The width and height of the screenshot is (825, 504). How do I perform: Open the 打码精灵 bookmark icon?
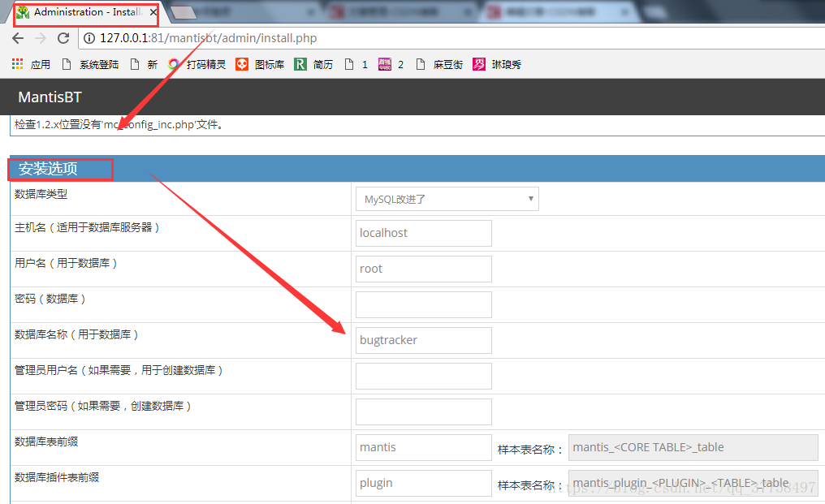point(174,64)
